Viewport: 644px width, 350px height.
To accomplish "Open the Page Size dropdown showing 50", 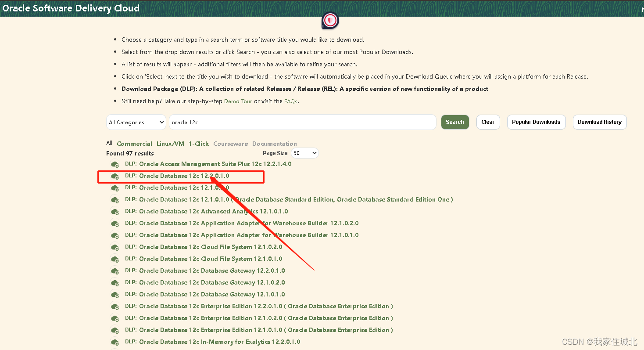I will pos(305,153).
